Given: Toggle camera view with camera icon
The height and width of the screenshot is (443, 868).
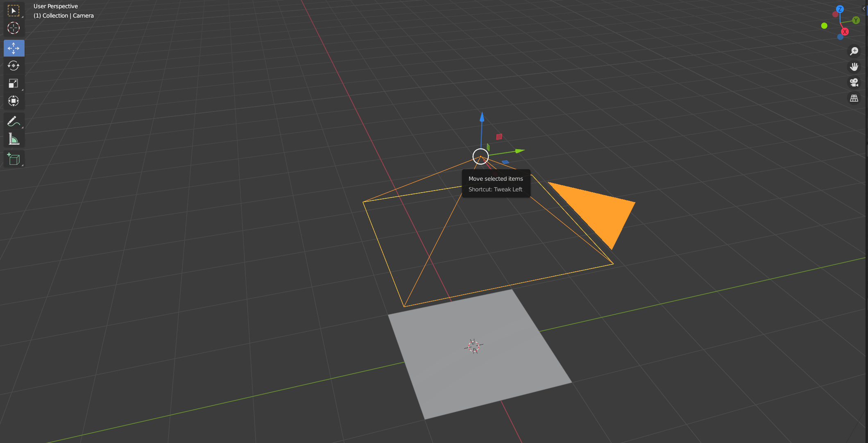Looking at the screenshot, I should click(854, 82).
